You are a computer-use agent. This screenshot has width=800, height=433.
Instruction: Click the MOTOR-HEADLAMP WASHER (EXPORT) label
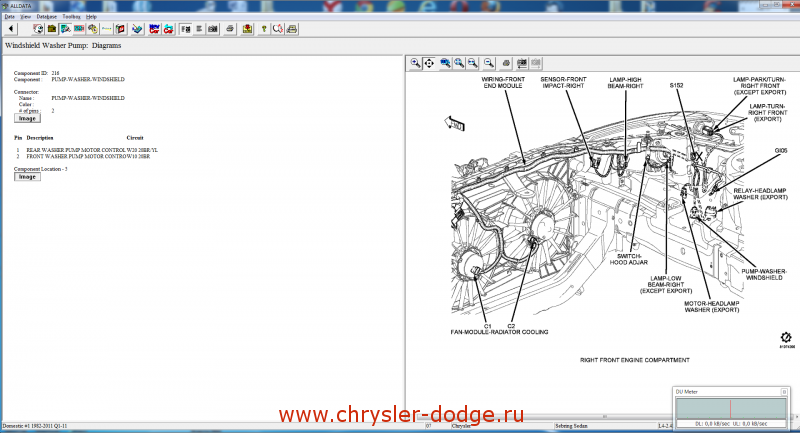(x=711, y=307)
